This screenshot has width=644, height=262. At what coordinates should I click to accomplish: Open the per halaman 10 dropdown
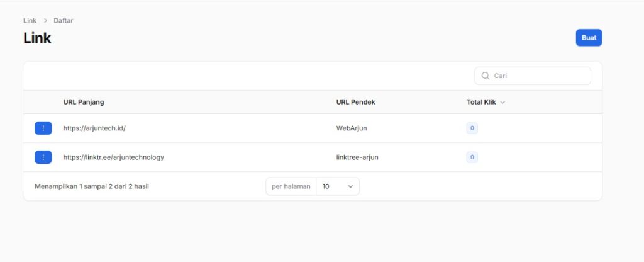click(x=337, y=186)
